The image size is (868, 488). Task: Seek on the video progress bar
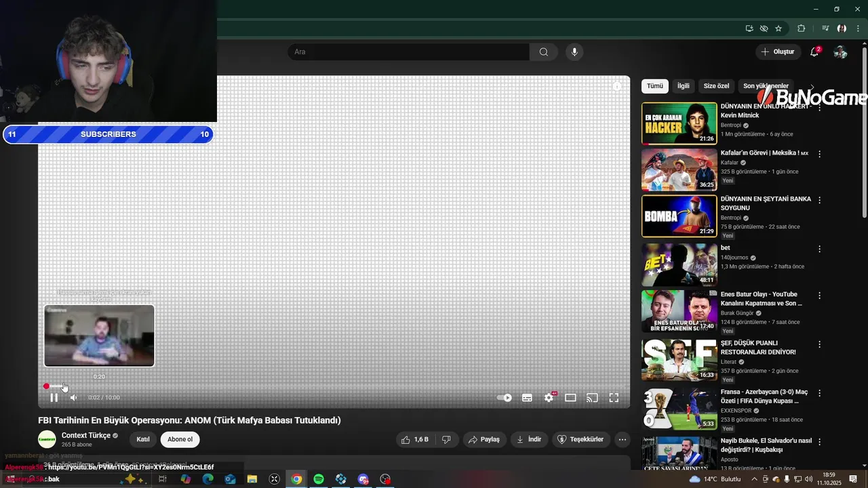[x=334, y=386]
